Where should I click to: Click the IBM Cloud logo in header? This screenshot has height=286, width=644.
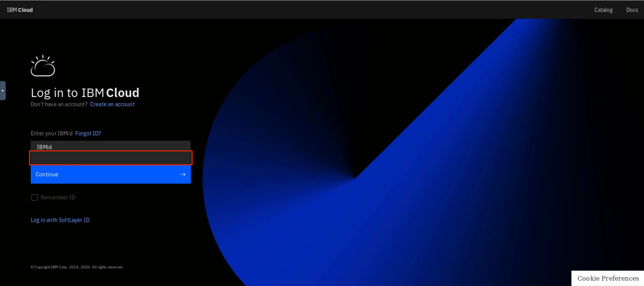pyautogui.click(x=20, y=10)
